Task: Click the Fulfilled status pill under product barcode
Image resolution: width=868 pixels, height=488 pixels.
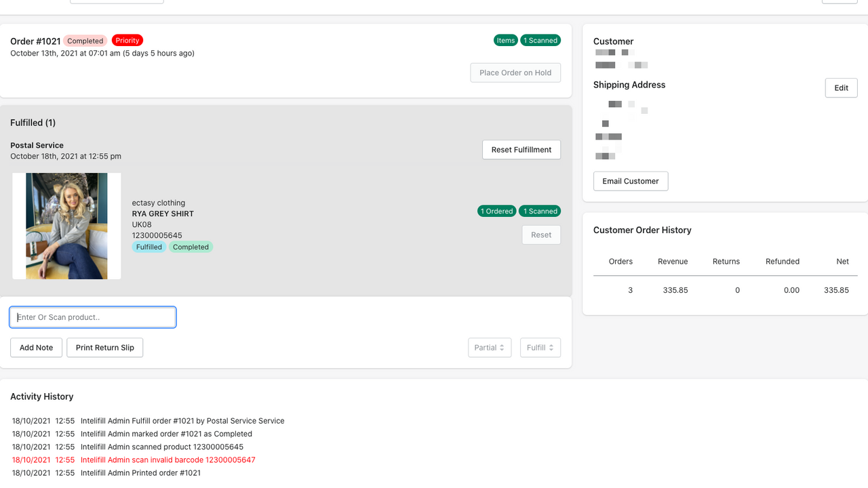Action: 149,247
